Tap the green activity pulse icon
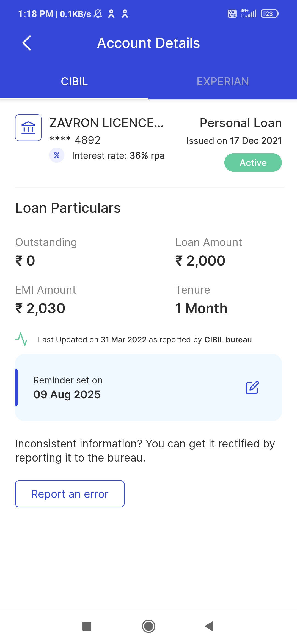 click(21, 339)
